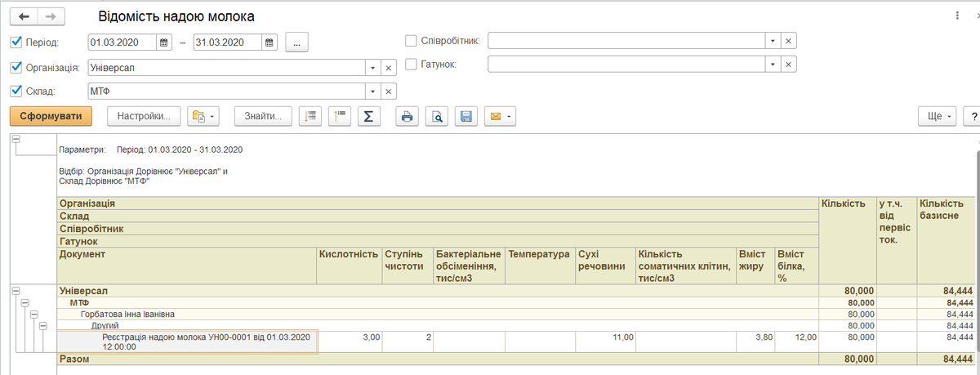Open help with question mark button
980x375 pixels.
[972, 117]
